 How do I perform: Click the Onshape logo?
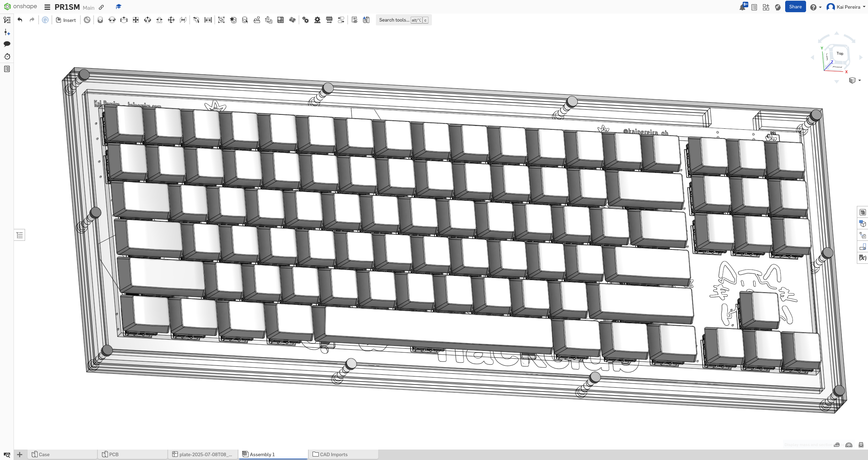pyautogui.click(x=20, y=7)
